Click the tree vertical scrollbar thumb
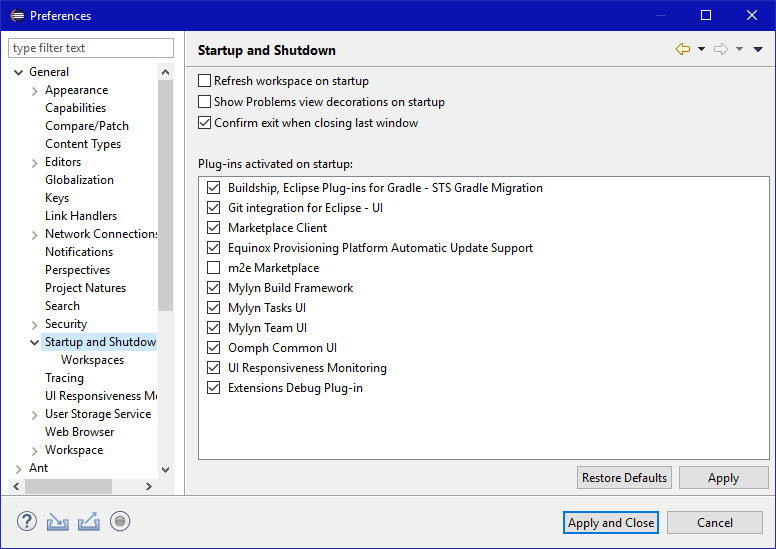This screenshot has height=549, width=776. 165,196
